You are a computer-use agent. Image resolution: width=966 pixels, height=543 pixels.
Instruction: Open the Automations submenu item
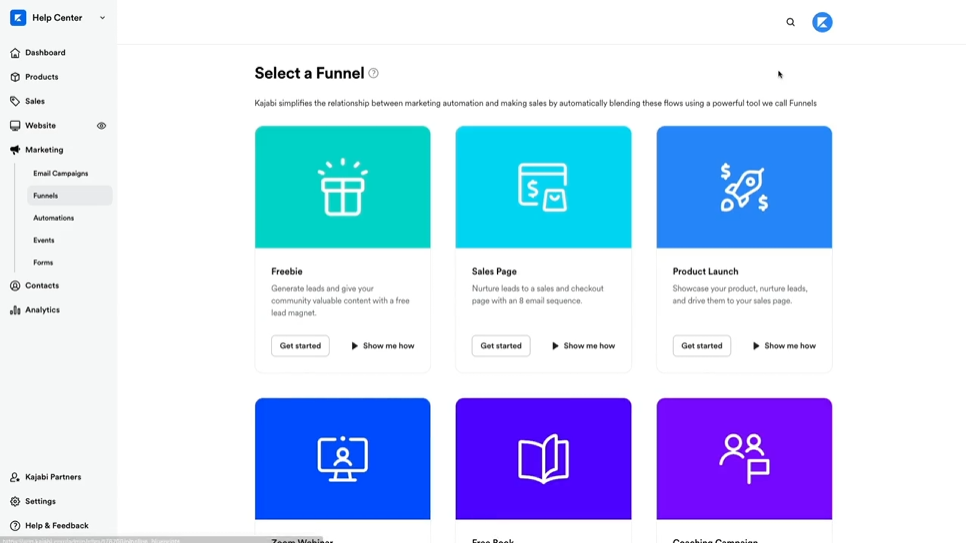(54, 218)
